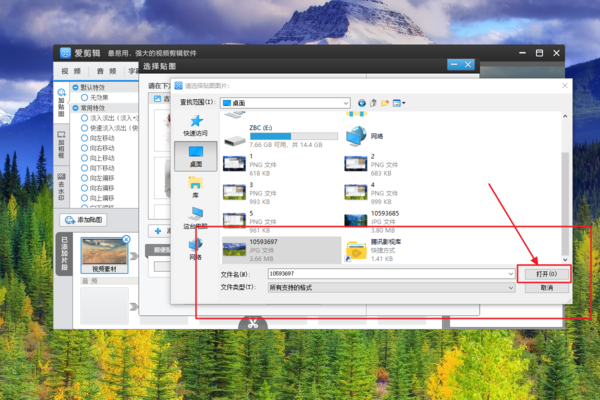Close the 选择贴图 window
This screenshot has height=400, width=600.
point(468,65)
